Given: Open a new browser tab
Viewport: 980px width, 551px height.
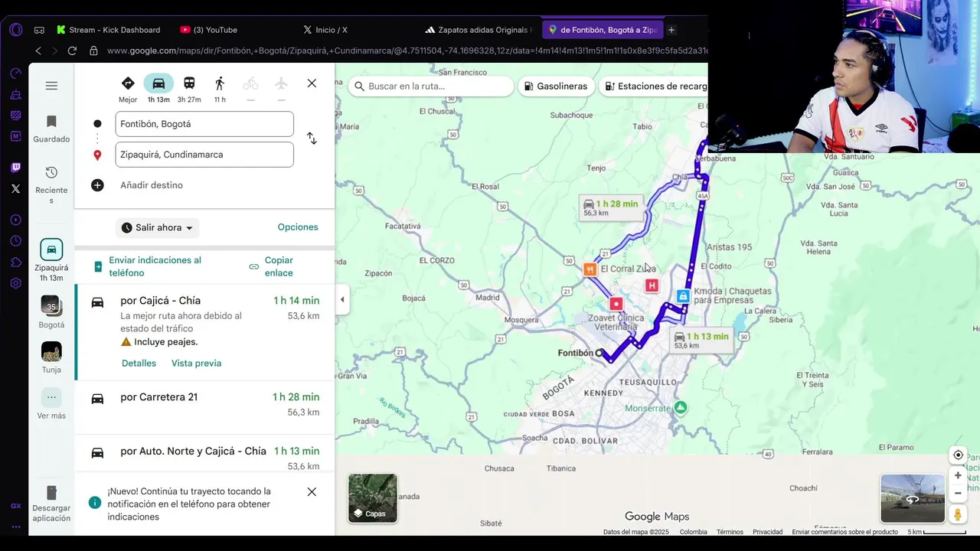Looking at the screenshot, I should pyautogui.click(x=671, y=30).
